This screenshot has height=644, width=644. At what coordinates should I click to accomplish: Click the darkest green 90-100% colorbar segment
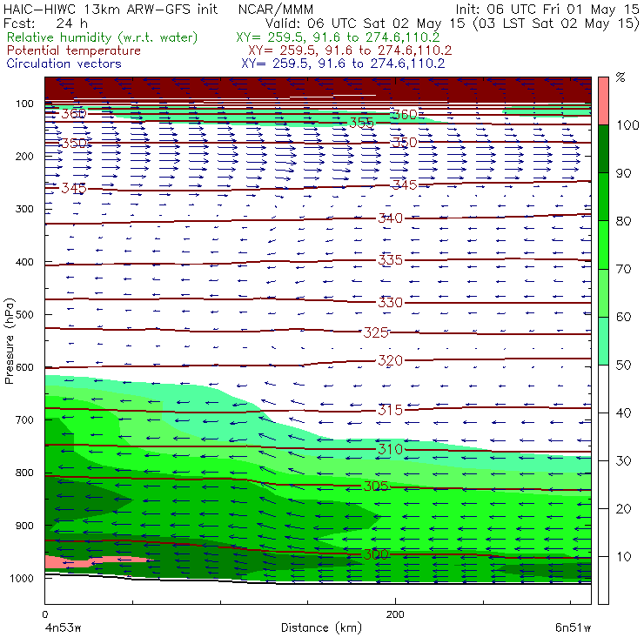(603, 149)
